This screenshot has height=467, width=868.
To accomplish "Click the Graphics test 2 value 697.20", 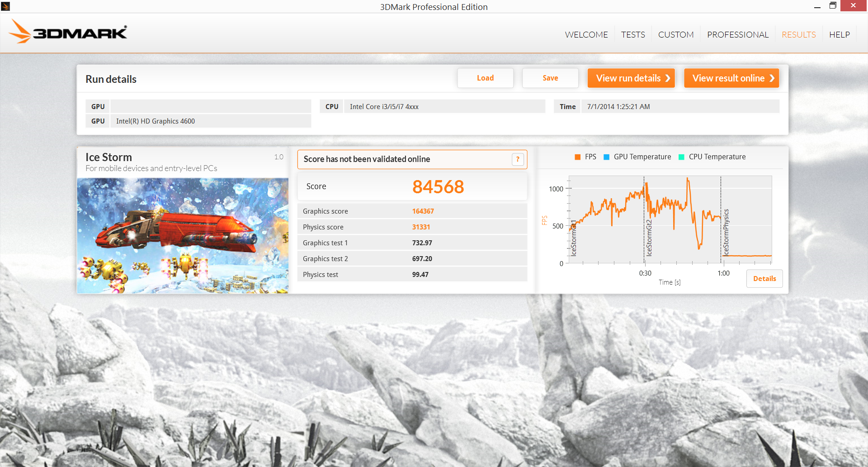I will tap(422, 259).
